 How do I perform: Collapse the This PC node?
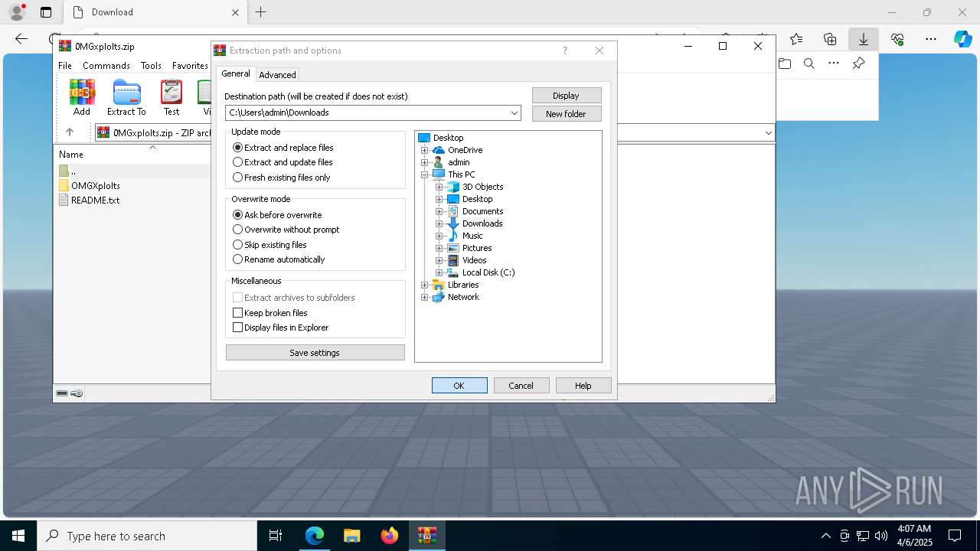(x=425, y=174)
